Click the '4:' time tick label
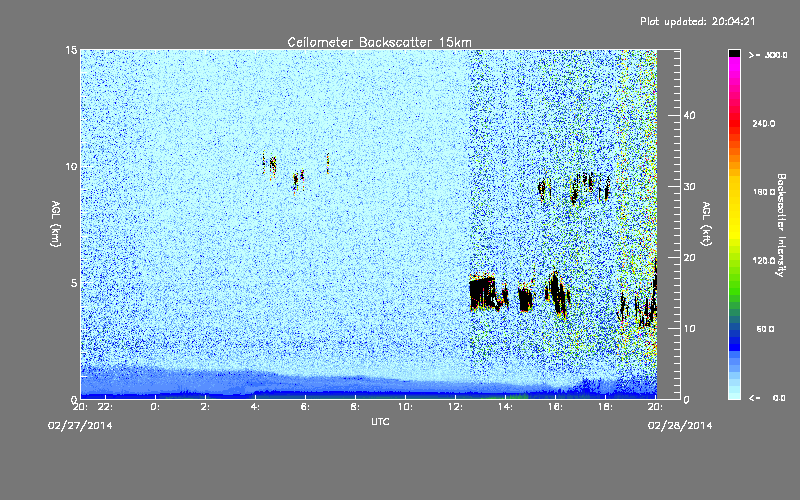 click(x=255, y=407)
